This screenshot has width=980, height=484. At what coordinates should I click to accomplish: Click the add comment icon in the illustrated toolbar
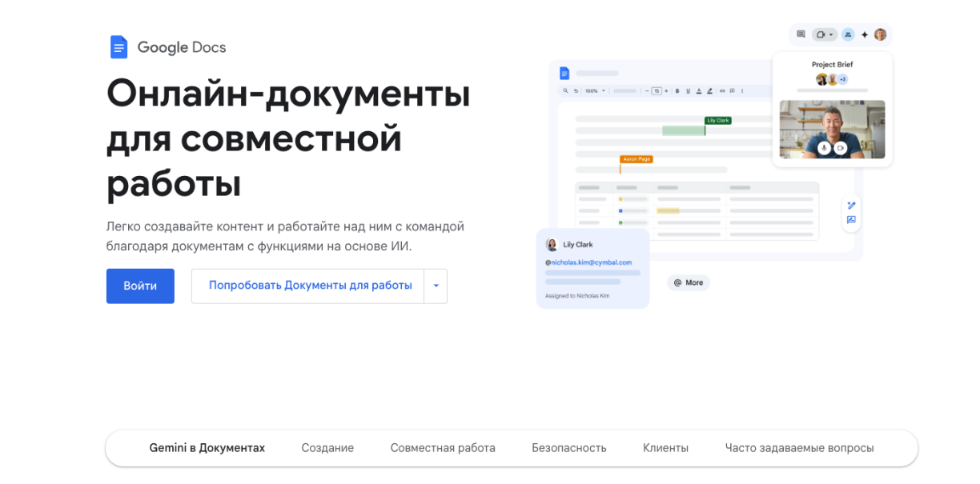(733, 91)
